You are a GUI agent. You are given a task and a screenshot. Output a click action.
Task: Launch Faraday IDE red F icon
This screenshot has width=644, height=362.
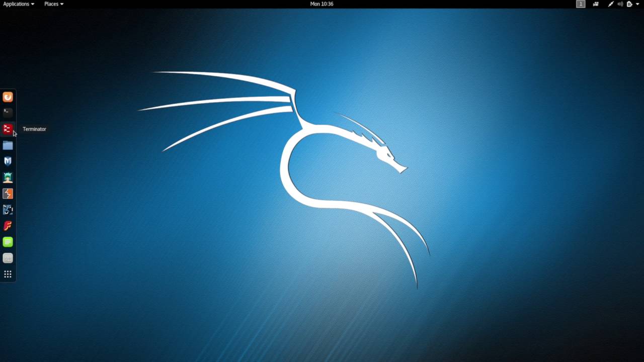(x=8, y=226)
